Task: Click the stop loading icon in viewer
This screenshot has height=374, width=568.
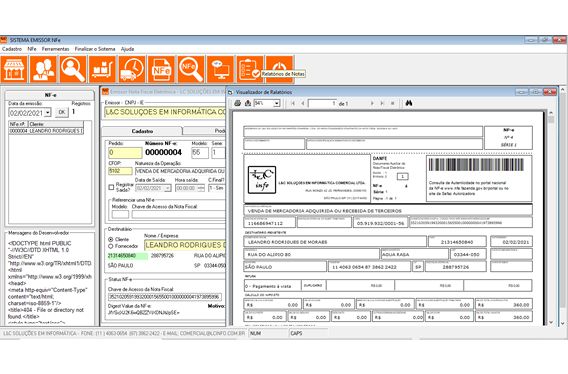Action: (x=392, y=103)
